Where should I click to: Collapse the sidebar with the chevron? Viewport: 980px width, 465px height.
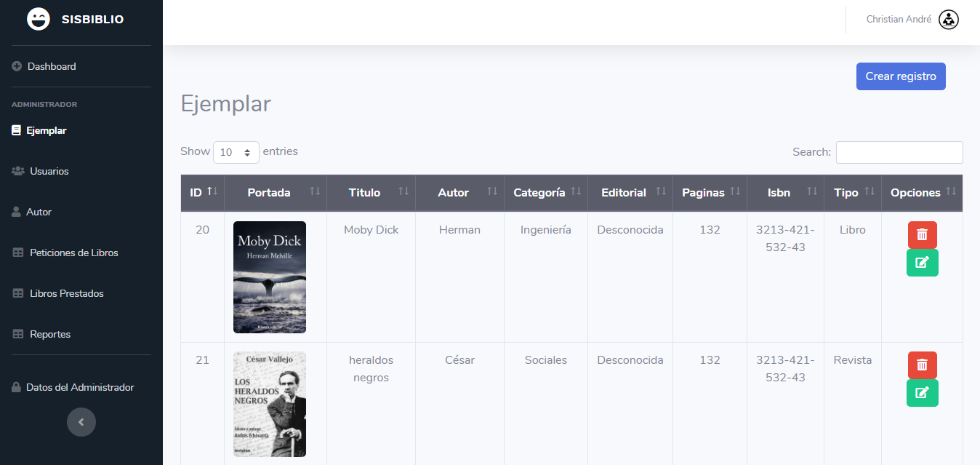[81, 422]
